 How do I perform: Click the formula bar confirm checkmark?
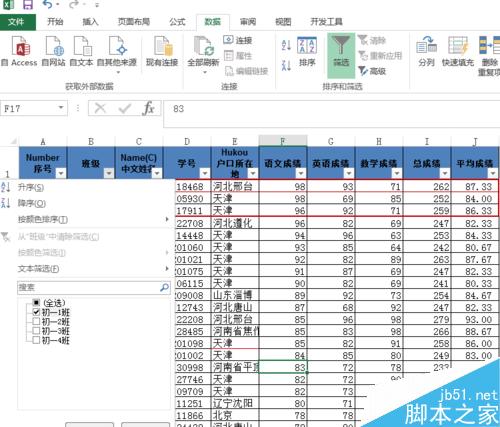[124, 108]
